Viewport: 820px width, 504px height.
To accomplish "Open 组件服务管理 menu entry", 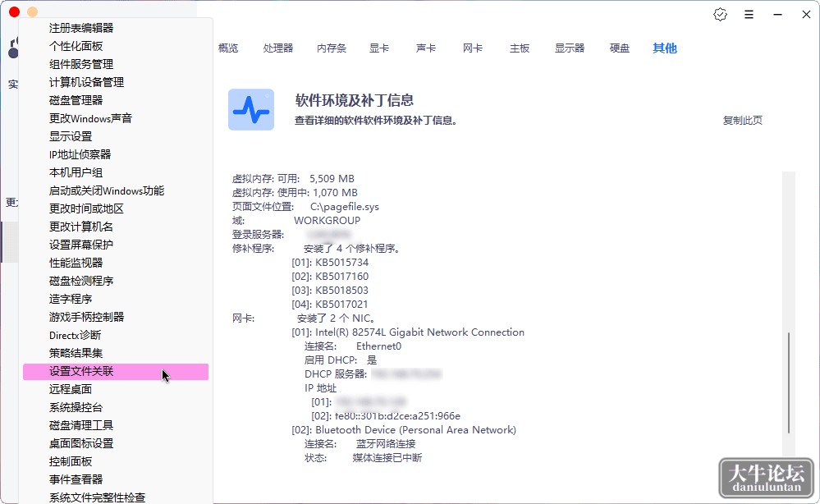I will tap(116, 64).
